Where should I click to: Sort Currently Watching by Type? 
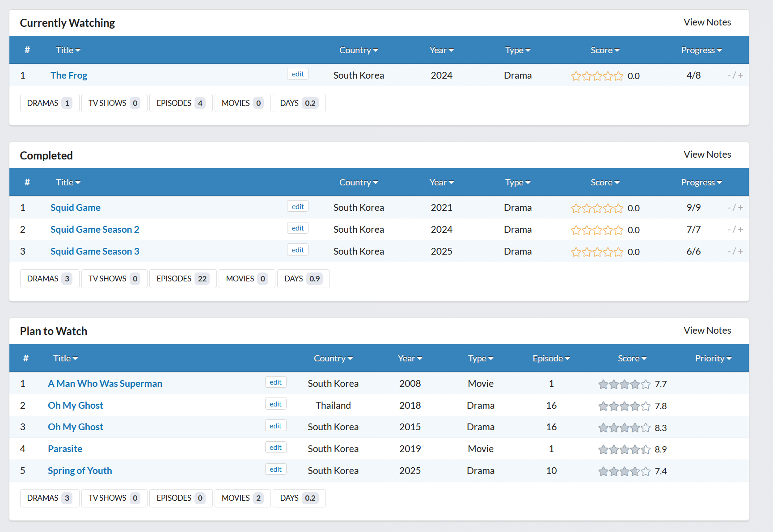pos(518,50)
